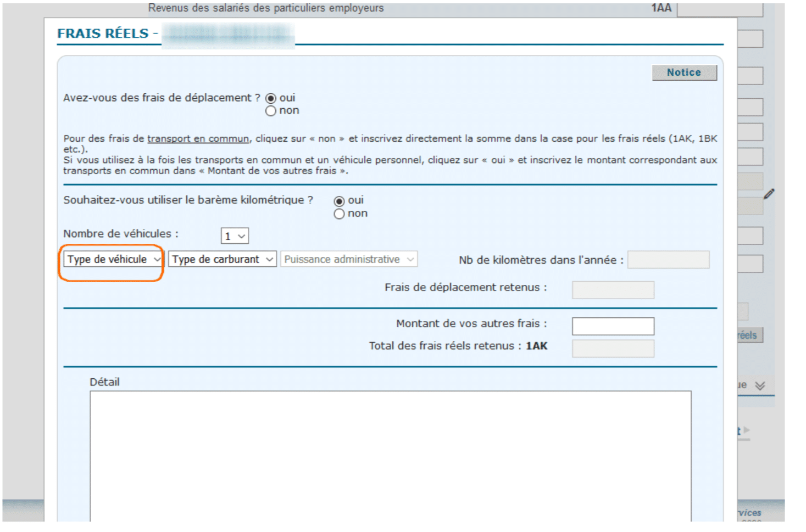The image size is (806, 532).
Task: Click the small arrow icon below the chevron
Action: click(746, 430)
